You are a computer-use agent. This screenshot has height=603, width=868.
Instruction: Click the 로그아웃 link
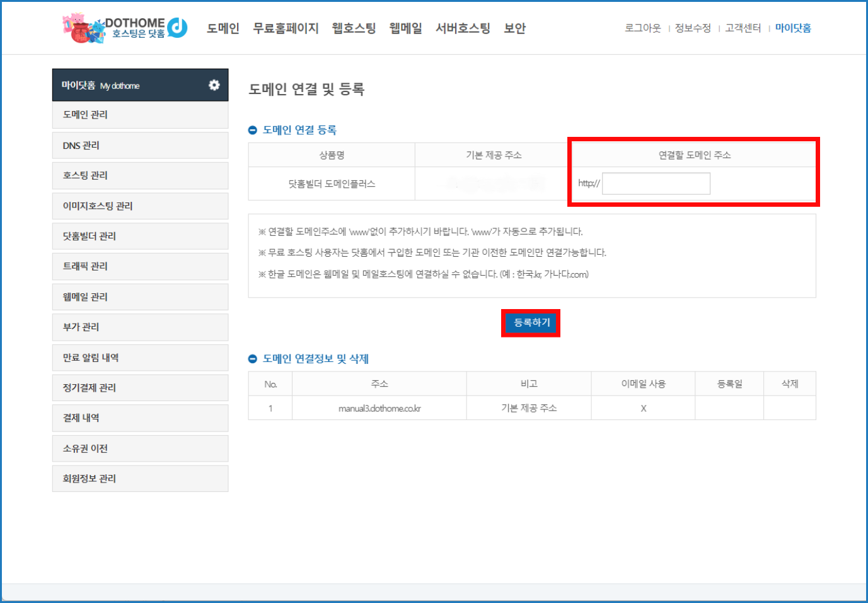[x=642, y=28]
